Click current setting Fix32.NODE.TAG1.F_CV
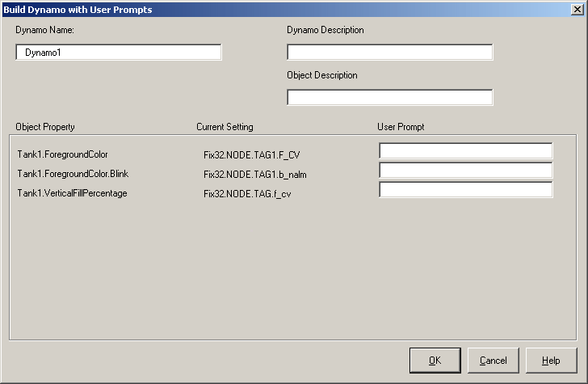This screenshot has height=384, width=588. click(x=252, y=155)
